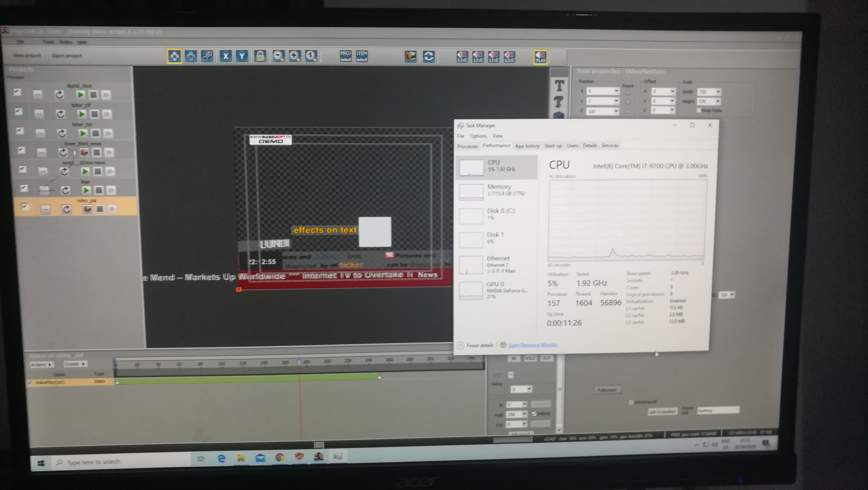868x490 pixels.
Task: Play the logo project
Action: (86, 190)
